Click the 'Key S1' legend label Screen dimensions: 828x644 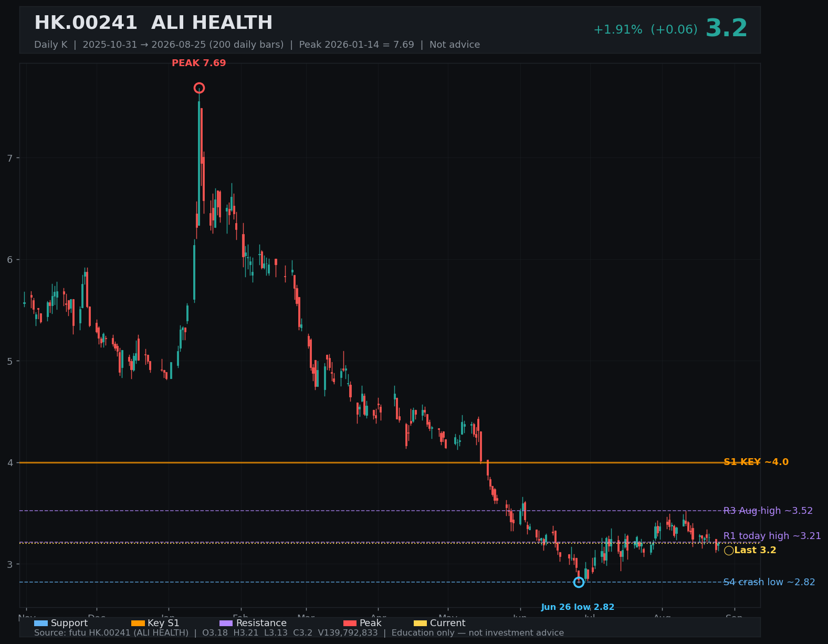[163, 623]
